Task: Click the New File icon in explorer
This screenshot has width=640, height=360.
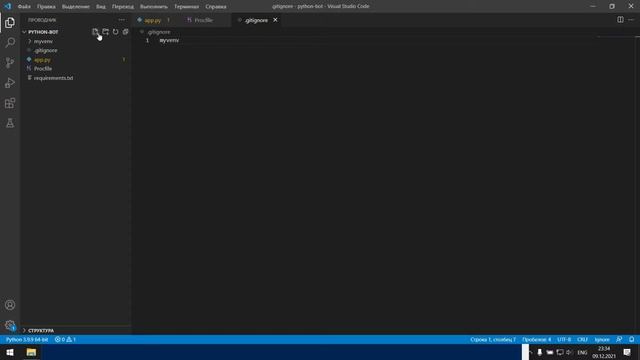Action: (95, 32)
